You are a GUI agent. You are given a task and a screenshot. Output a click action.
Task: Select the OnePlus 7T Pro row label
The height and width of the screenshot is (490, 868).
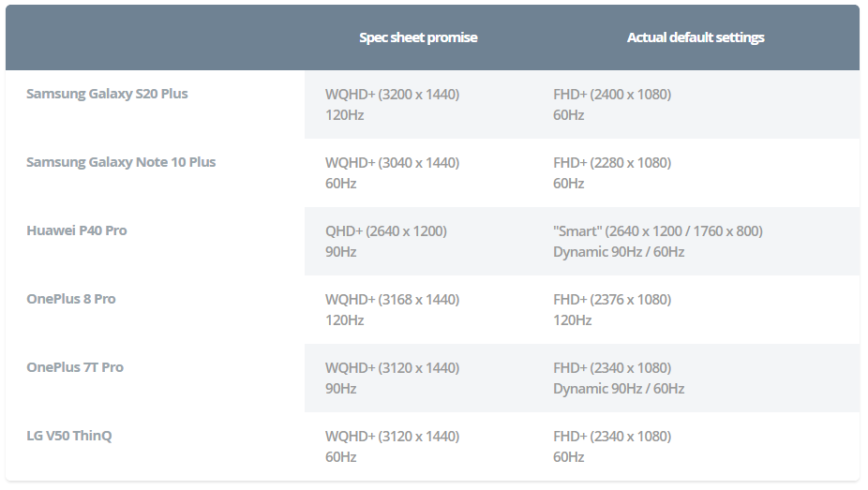75,367
